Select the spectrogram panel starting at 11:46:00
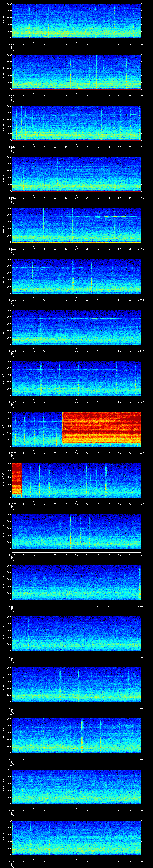 (x=77, y=786)
